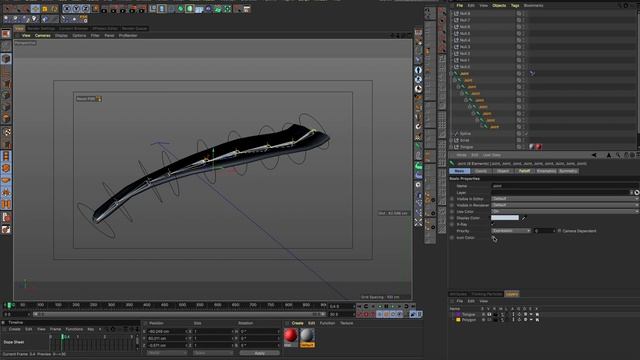Select the gray default material thumbnail

coord(307,337)
